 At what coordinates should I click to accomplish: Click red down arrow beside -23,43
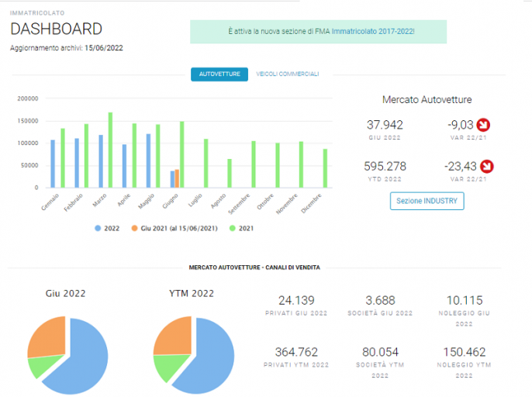pos(486,166)
